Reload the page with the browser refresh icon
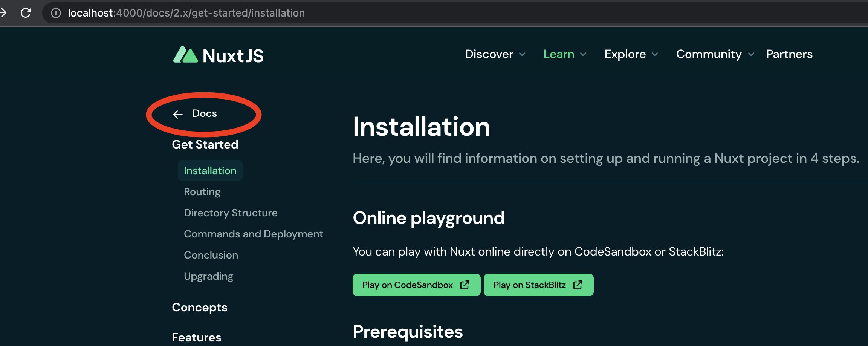The image size is (868, 346). coord(26,13)
